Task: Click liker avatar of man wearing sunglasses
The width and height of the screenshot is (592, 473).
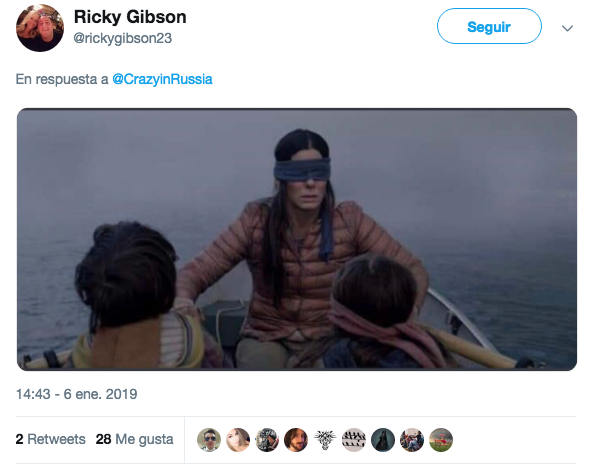Action: click(x=209, y=440)
